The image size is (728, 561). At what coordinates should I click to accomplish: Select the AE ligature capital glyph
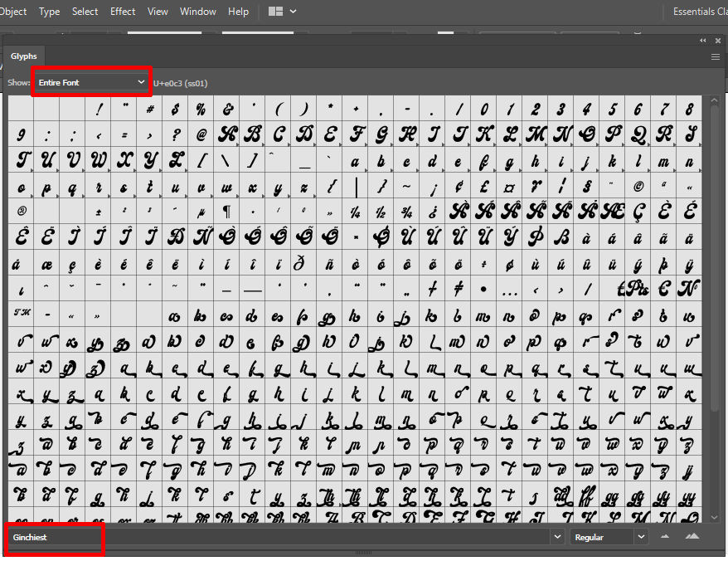coord(612,212)
